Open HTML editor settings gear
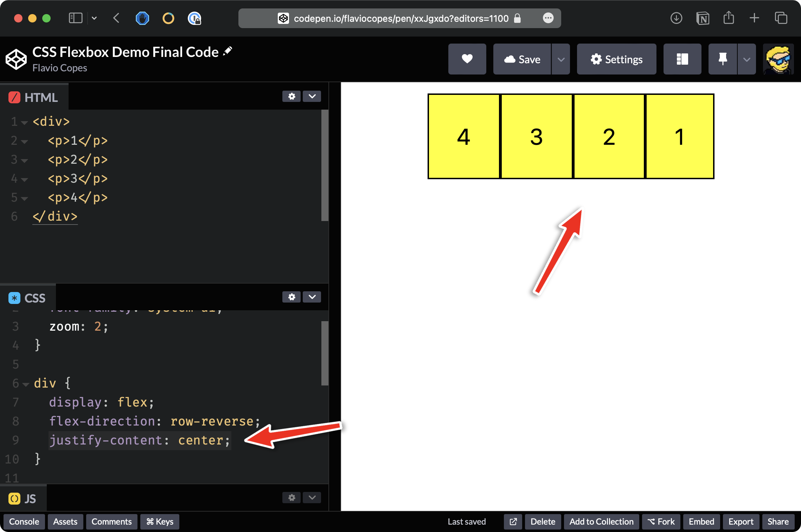This screenshot has height=532, width=801. pyautogui.click(x=291, y=96)
